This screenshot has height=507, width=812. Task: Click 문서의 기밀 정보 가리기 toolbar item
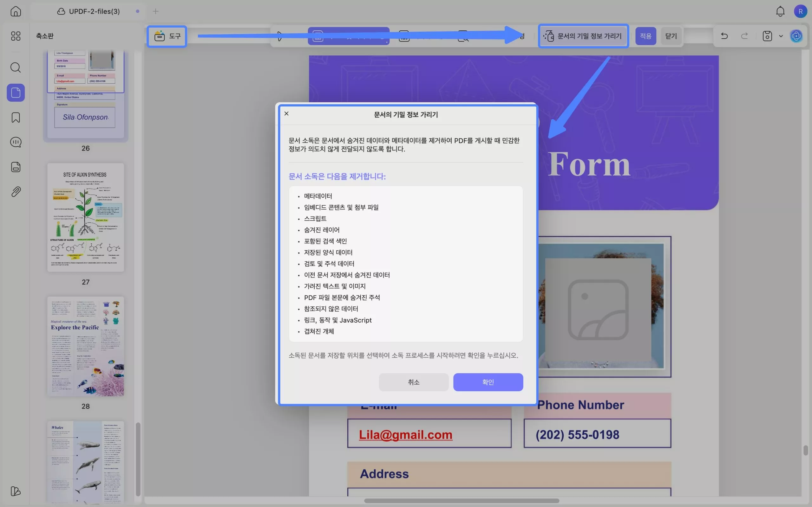tap(583, 36)
